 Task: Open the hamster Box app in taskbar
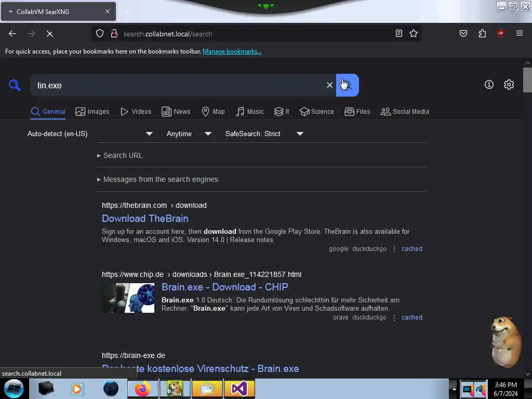point(175,389)
